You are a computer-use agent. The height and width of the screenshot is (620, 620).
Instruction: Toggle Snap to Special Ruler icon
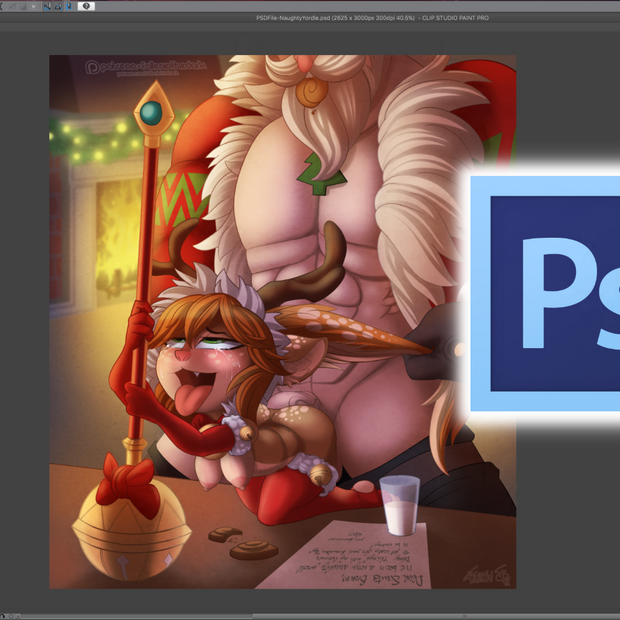[x=58, y=6]
